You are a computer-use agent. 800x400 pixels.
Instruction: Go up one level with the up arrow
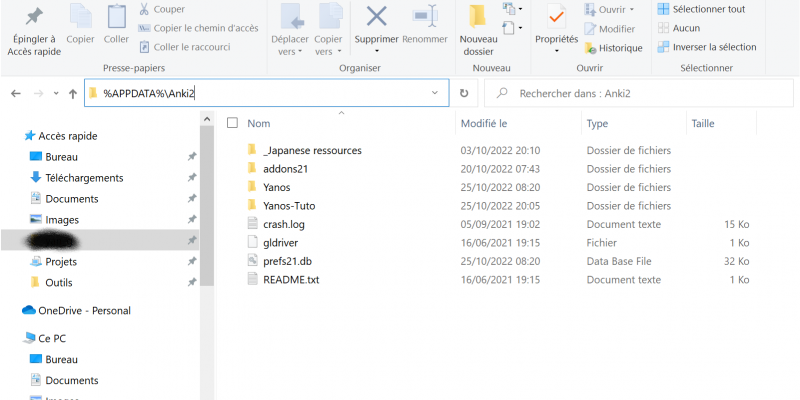tap(72, 93)
